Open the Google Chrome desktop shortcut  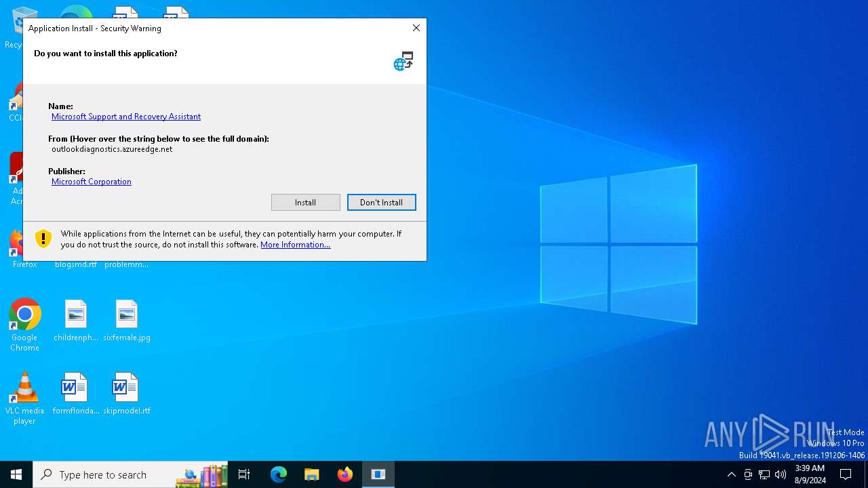click(x=24, y=325)
